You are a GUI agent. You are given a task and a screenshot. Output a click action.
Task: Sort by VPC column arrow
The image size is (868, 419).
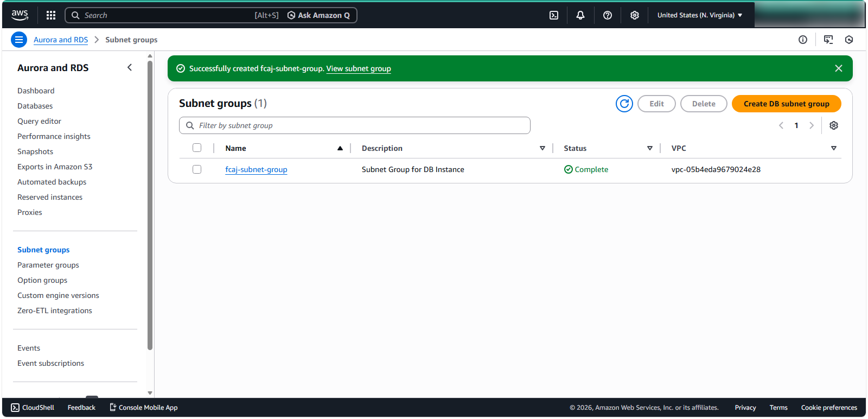pos(834,148)
